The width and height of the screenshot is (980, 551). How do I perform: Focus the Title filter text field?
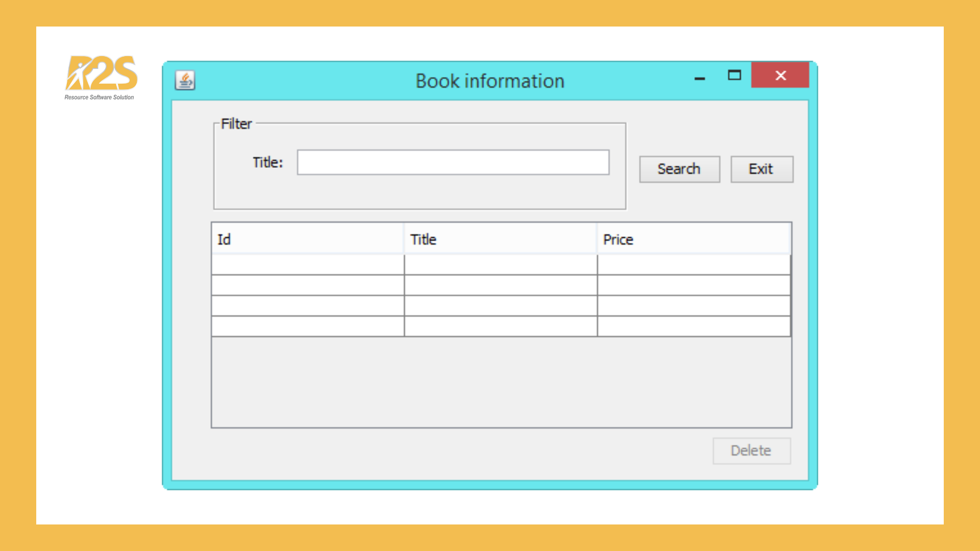453,162
